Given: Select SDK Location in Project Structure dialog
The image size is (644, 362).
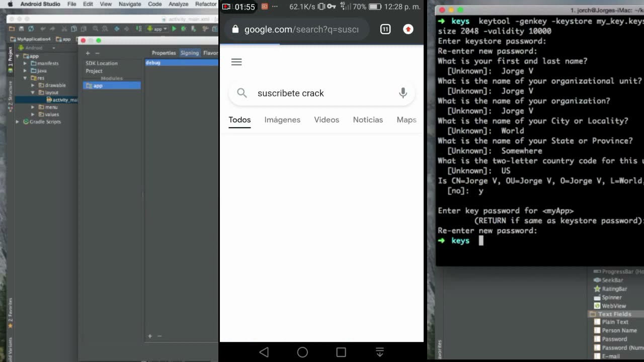Looking at the screenshot, I should (102, 63).
